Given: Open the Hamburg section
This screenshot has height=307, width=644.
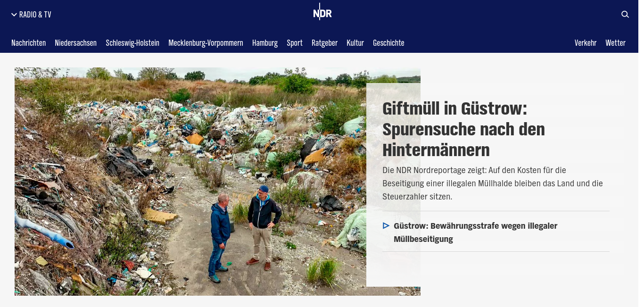Looking at the screenshot, I should click(265, 43).
